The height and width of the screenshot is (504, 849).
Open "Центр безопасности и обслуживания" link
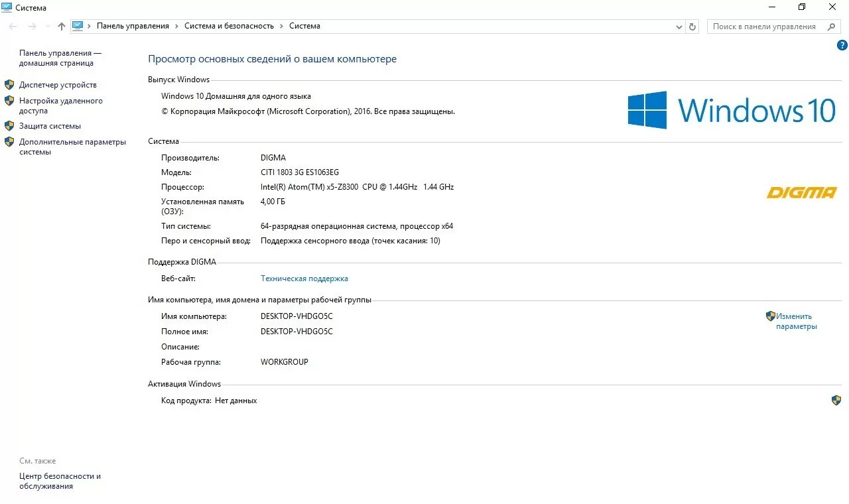pos(60,481)
